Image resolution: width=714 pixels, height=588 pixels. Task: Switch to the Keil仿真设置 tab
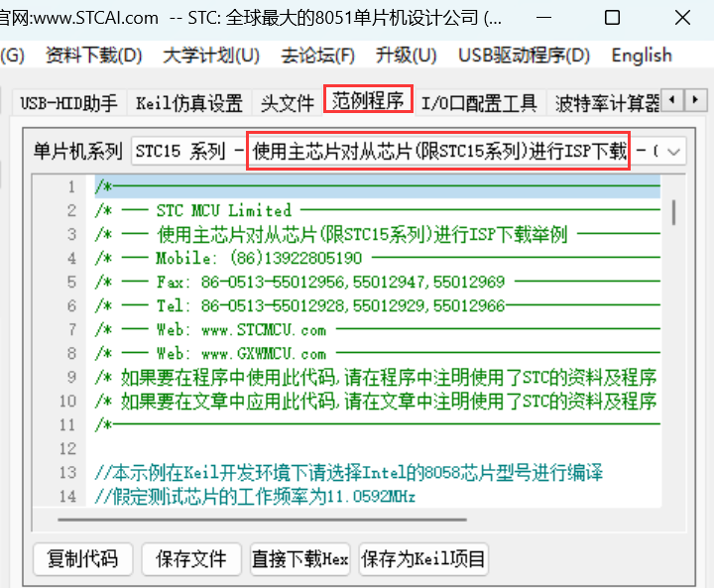[189, 103]
